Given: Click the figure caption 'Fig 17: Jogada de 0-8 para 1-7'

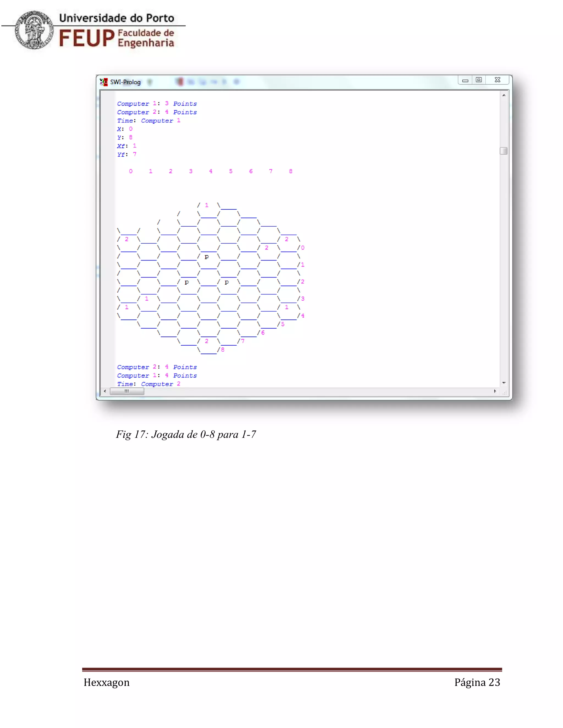Looking at the screenshot, I should click(186, 435).
